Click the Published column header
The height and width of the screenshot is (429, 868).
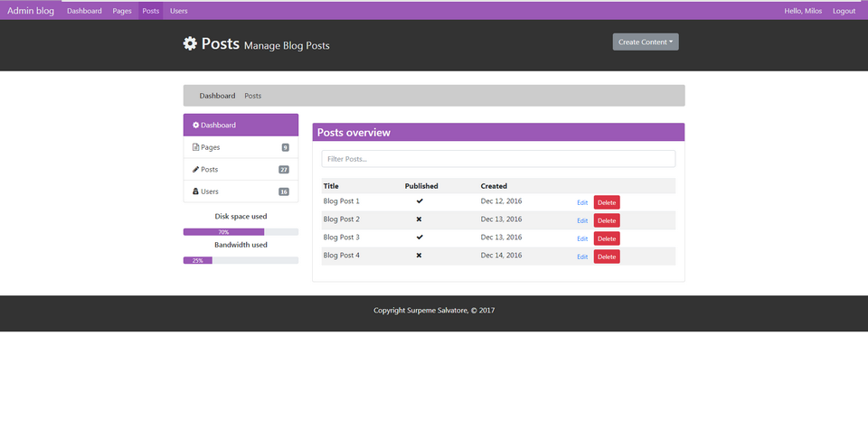click(421, 186)
